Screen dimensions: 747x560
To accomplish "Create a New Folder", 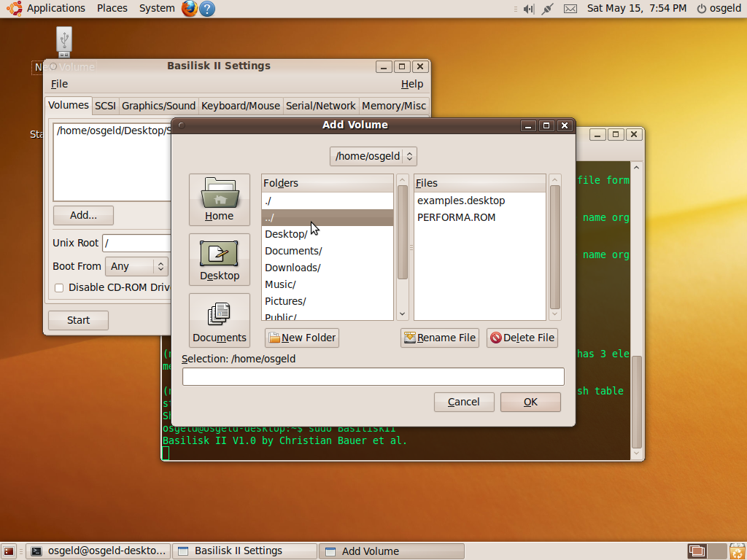I will [x=301, y=338].
